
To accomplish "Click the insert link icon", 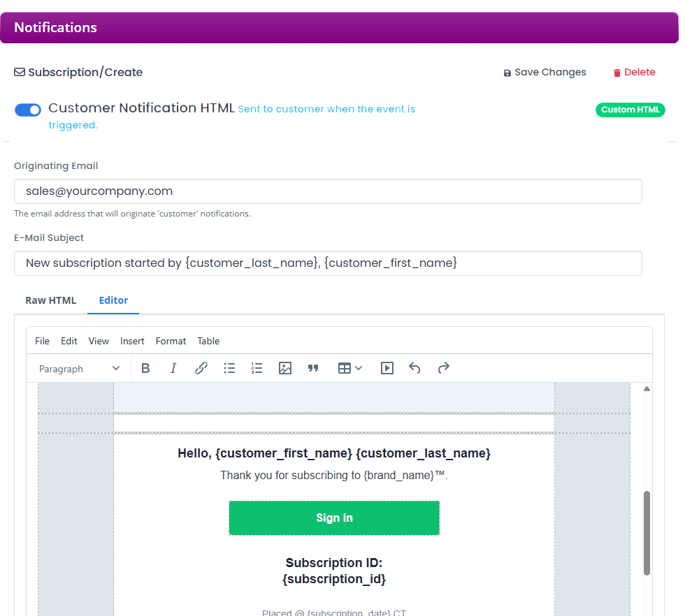I will coord(201,368).
